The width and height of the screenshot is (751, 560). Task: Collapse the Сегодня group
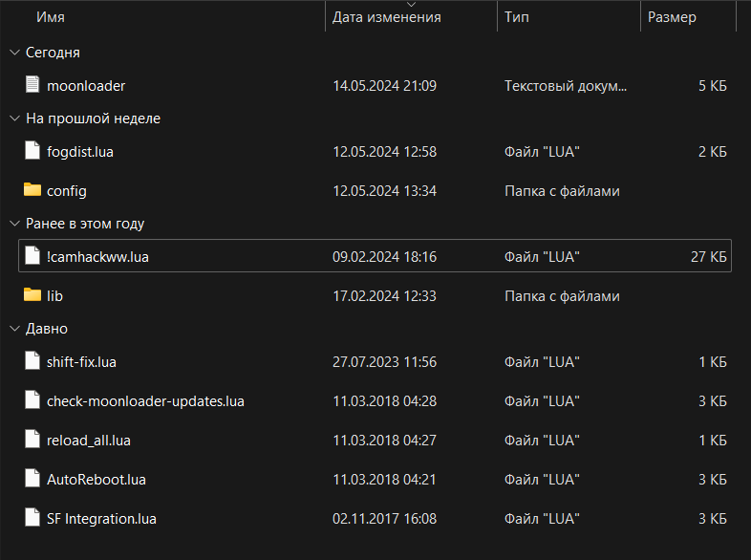(13, 53)
